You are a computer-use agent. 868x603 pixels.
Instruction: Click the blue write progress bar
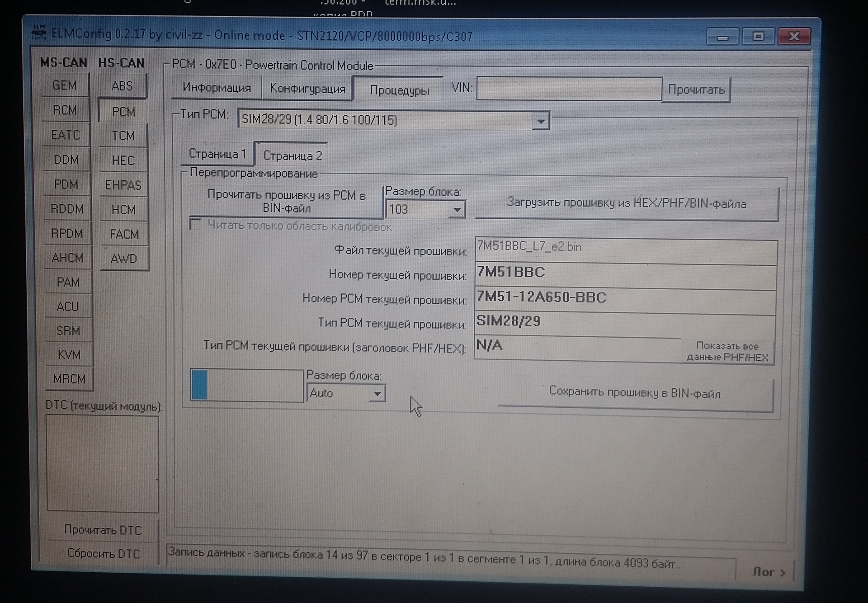pyautogui.click(x=246, y=385)
